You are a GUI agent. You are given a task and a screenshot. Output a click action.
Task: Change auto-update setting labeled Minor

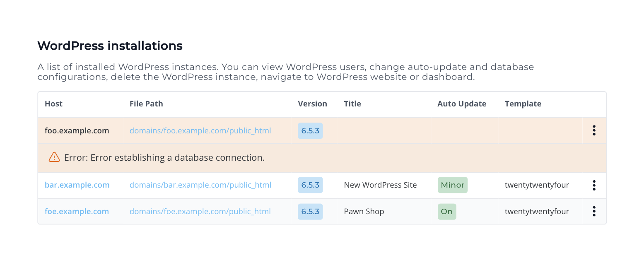tap(452, 185)
